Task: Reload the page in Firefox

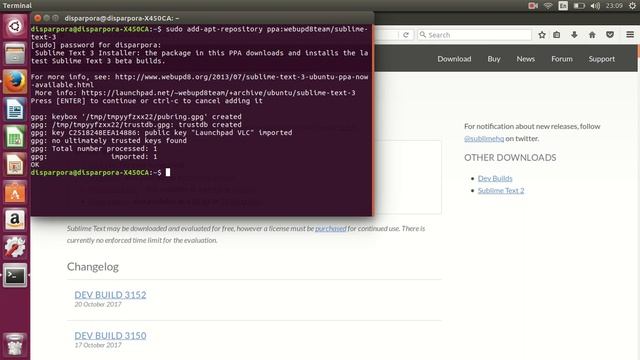Action: tap(406, 35)
